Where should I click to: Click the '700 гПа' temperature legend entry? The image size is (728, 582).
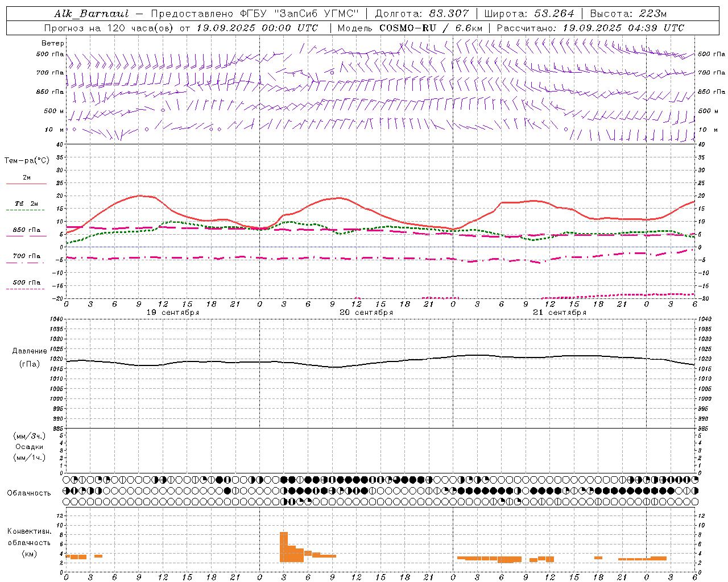(27, 256)
